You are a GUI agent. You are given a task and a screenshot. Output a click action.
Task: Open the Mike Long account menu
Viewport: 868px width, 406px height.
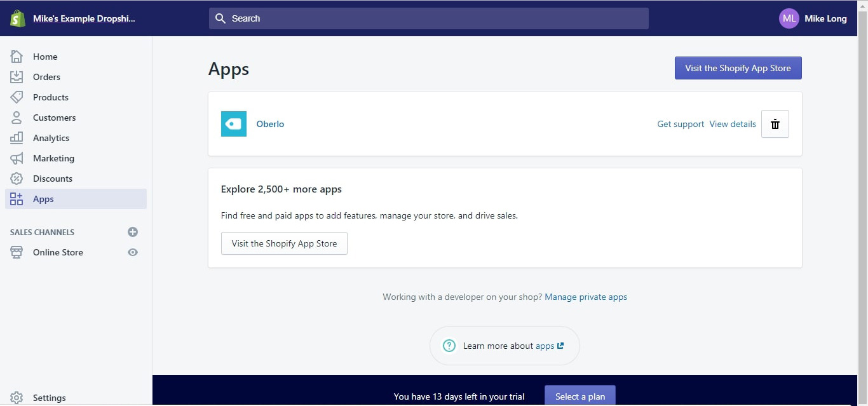coord(825,18)
